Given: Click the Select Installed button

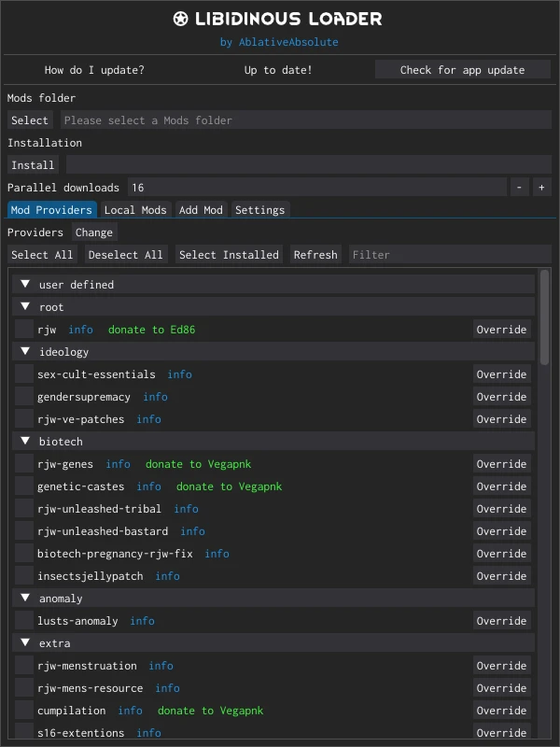Looking at the screenshot, I should tap(229, 255).
